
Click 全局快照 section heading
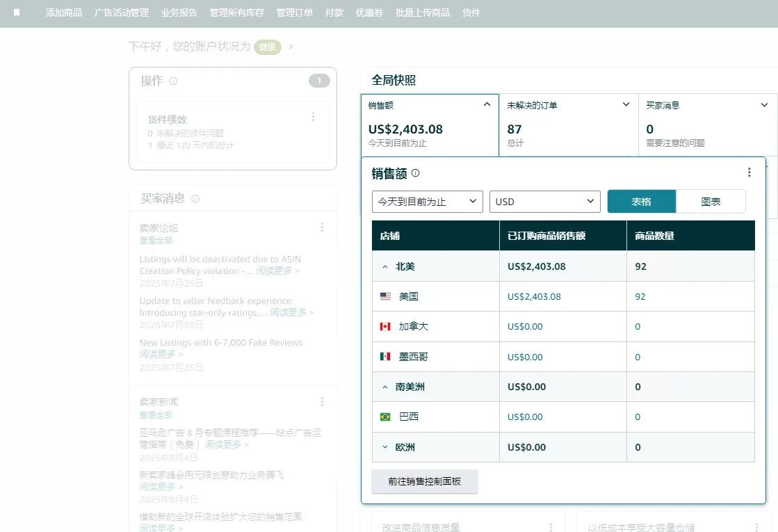pyautogui.click(x=394, y=81)
